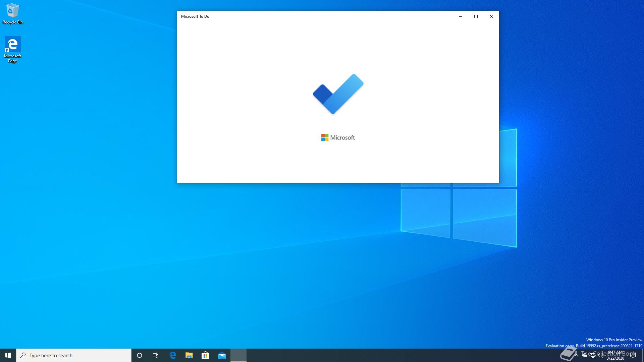The width and height of the screenshot is (644, 362).
Task: Click the 'Type here to search' box
Action: [74, 355]
